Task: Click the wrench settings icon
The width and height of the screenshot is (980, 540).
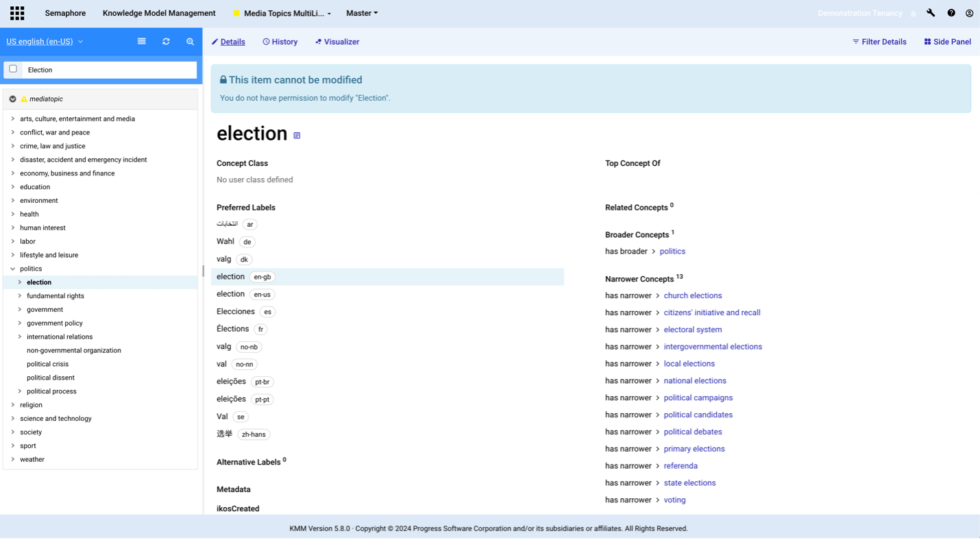Action: (x=931, y=13)
